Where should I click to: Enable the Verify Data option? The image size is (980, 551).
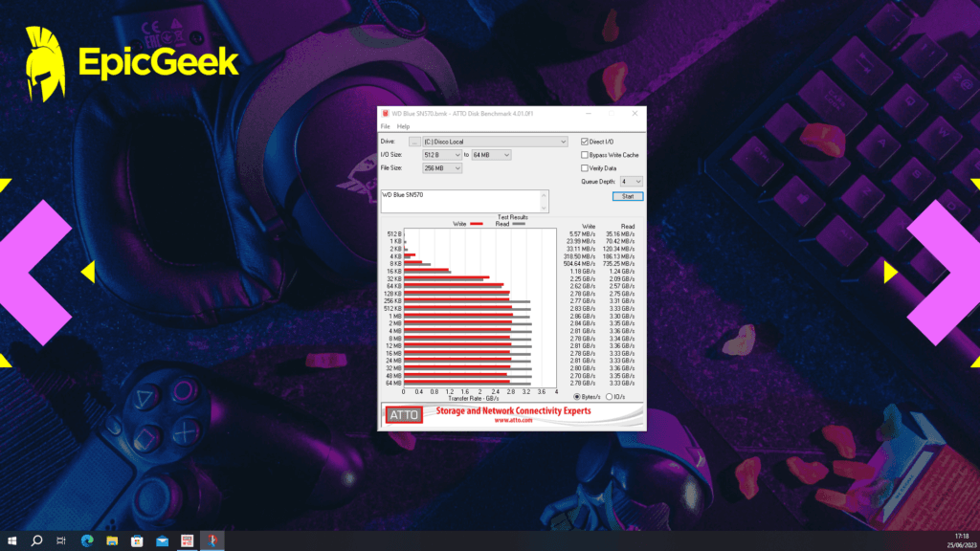(x=584, y=168)
